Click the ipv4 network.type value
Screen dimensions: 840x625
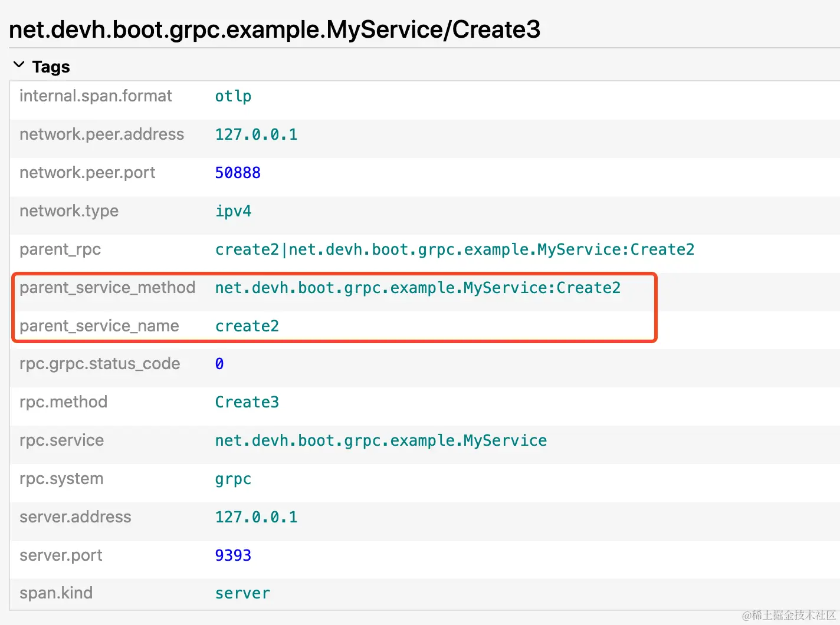(233, 211)
